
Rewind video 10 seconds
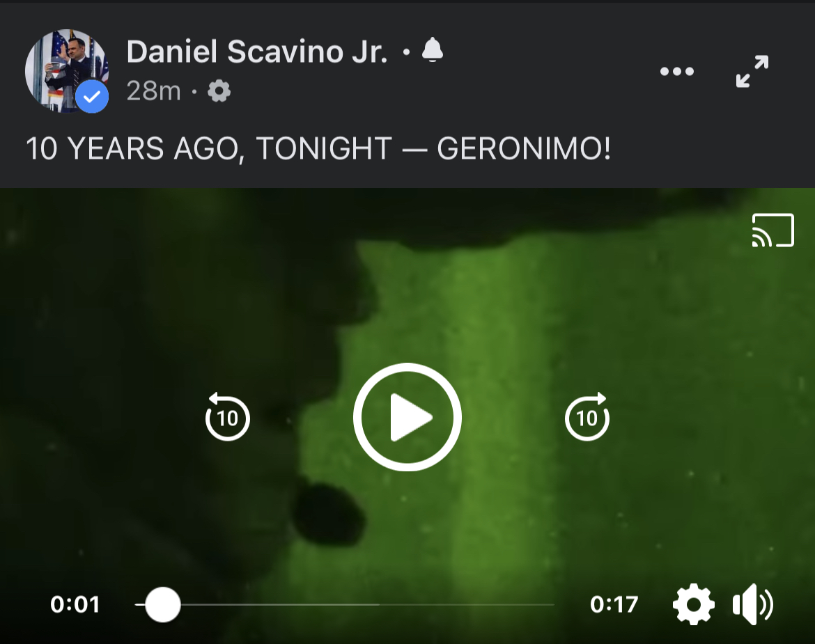point(228,416)
